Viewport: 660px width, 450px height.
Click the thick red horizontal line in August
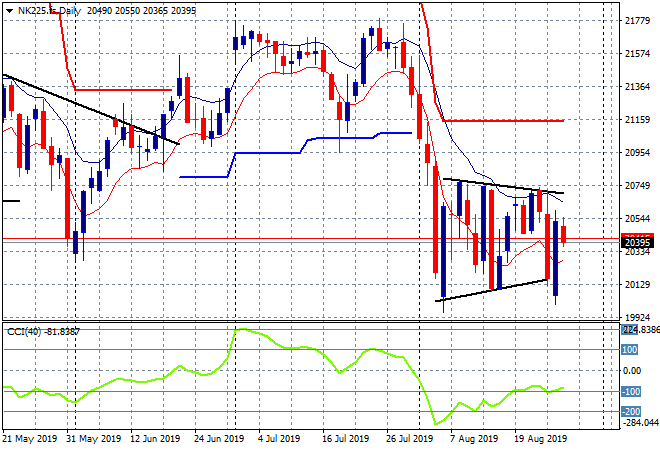504,121
